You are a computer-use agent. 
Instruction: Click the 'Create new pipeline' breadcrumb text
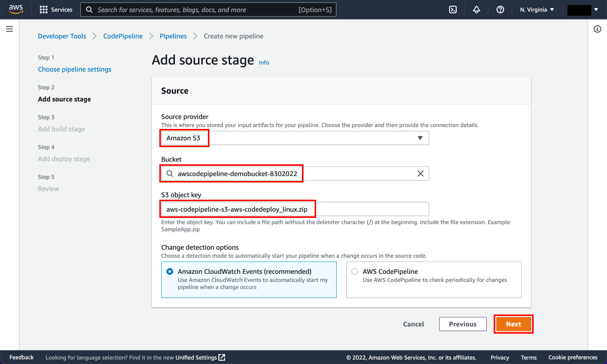click(233, 36)
